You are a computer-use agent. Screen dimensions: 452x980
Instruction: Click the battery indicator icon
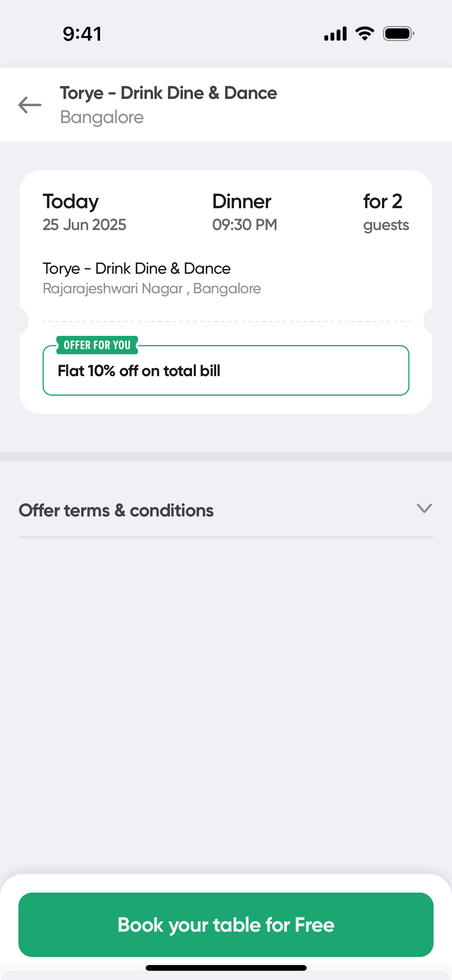click(398, 34)
